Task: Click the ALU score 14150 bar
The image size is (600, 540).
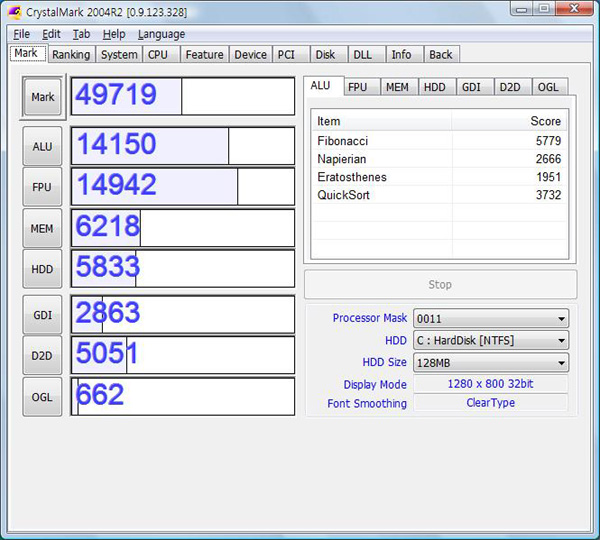Action: [183, 146]
